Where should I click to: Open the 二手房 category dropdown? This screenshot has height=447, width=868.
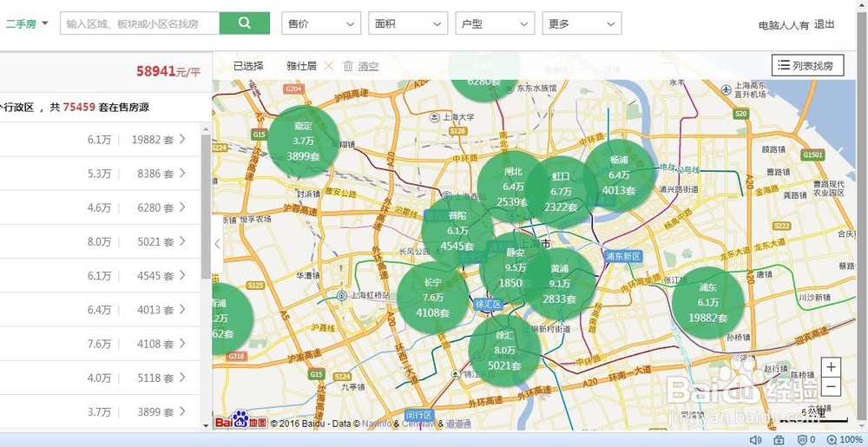point(27,23)
